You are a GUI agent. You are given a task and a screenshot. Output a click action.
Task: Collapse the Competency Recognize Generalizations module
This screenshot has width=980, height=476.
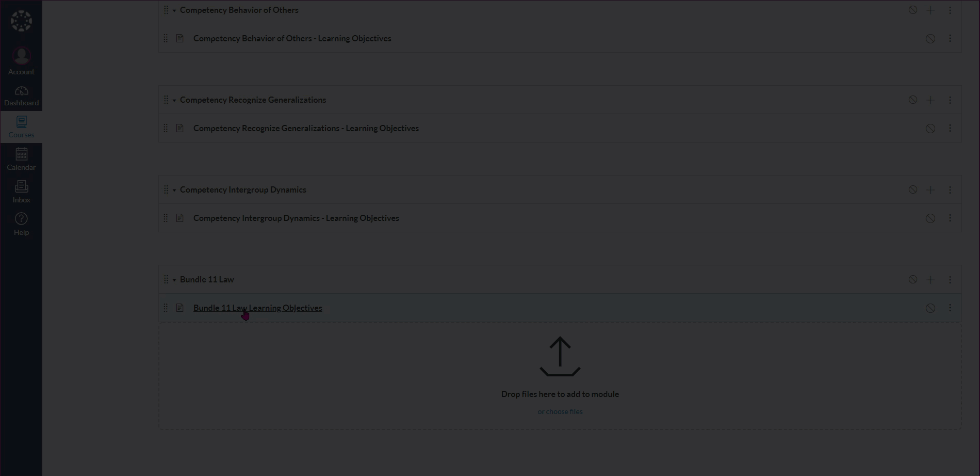174,100
